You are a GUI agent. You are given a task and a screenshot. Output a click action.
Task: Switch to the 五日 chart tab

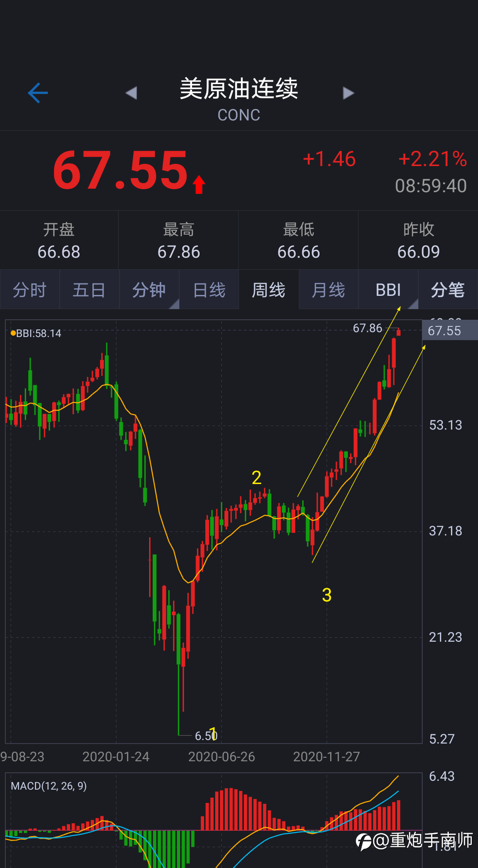(89, 290)
